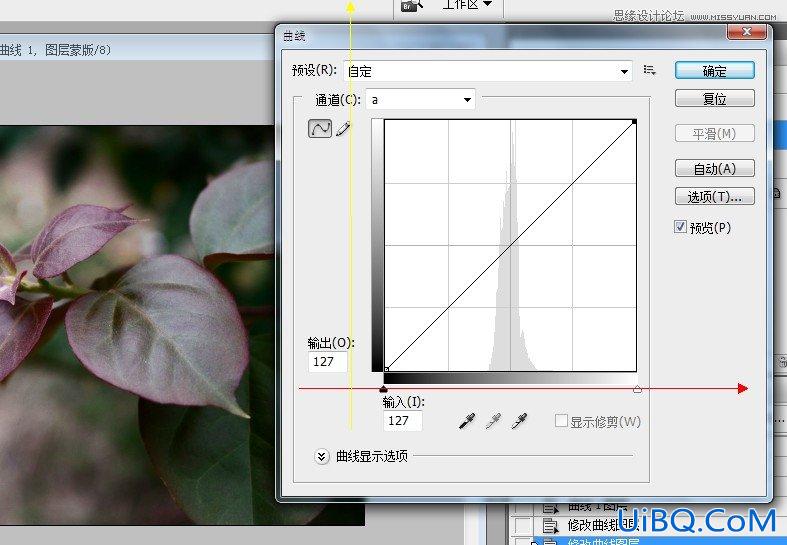Open the 通道(C) channel dropdown
The height and width of the screenshot is (545, 787).
pos(421,99)
